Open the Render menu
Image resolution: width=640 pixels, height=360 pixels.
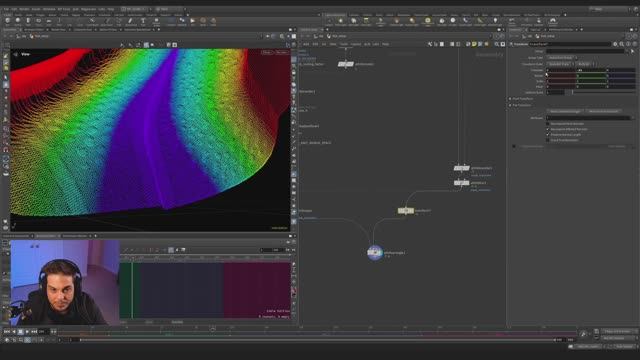(x=24, y=9)
